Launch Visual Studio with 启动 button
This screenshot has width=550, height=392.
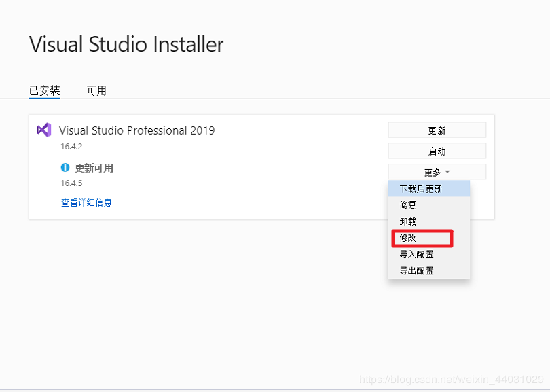pos(437,151)
